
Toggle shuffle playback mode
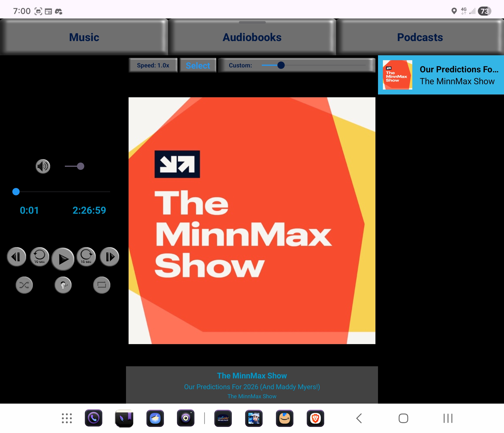pyautogui.click(x=24, y=285)
